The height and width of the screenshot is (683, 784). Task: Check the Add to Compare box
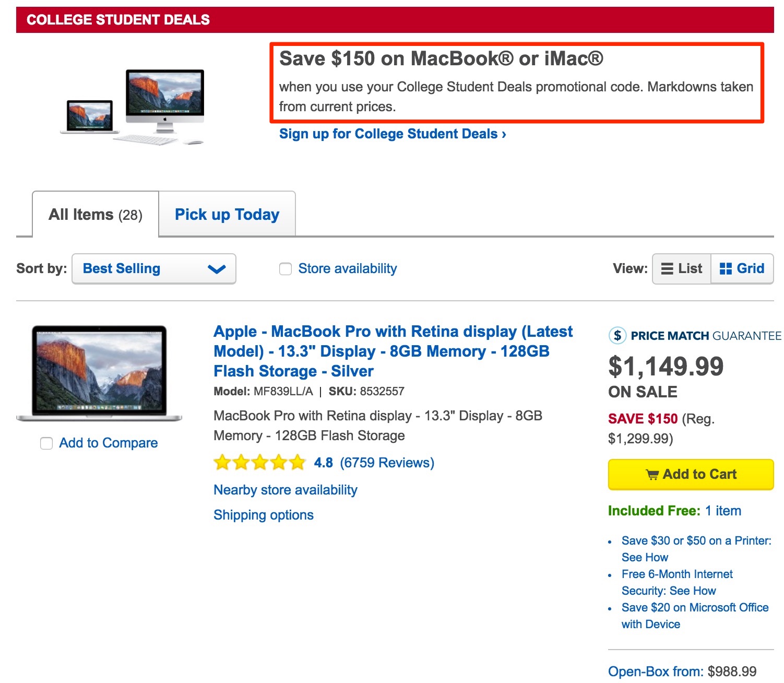[x=46, y=443]
